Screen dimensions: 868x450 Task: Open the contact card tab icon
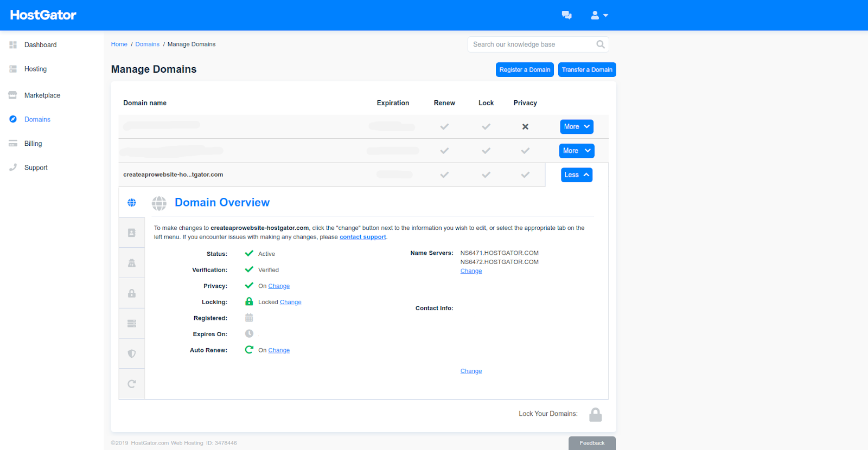[132, 233]
